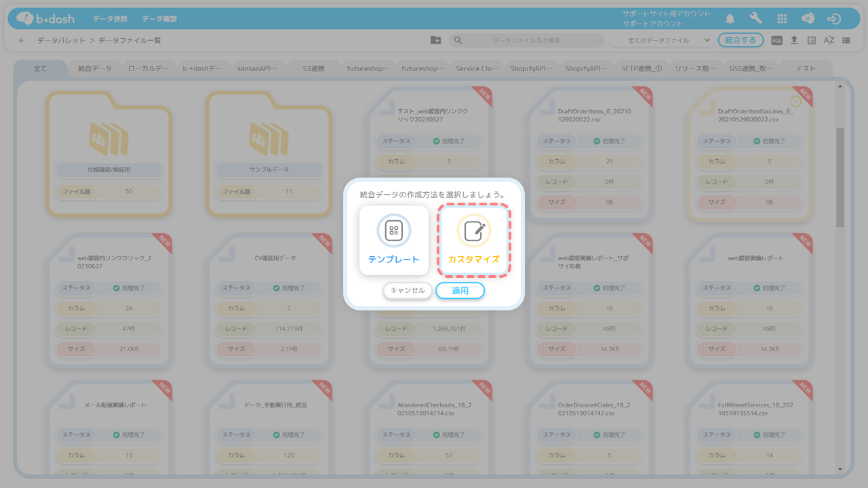Screen dimensions: 868x488
Task: Click the new folder icon
Action: [435, 41]
